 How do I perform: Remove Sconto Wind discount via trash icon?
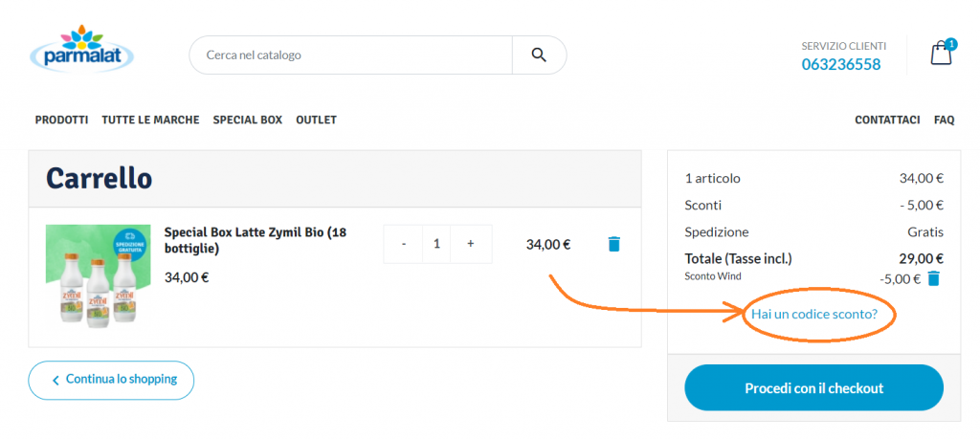click(934, 278)
